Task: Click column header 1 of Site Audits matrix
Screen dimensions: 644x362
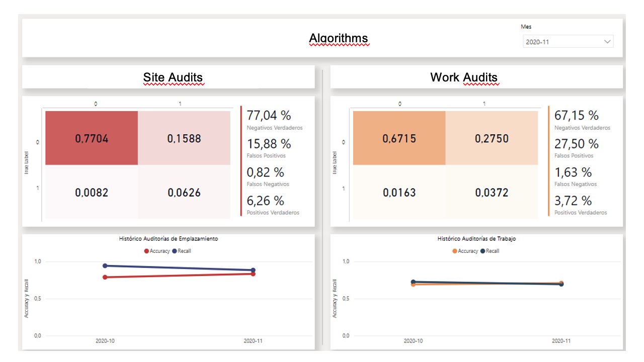Action: (180, 104)
